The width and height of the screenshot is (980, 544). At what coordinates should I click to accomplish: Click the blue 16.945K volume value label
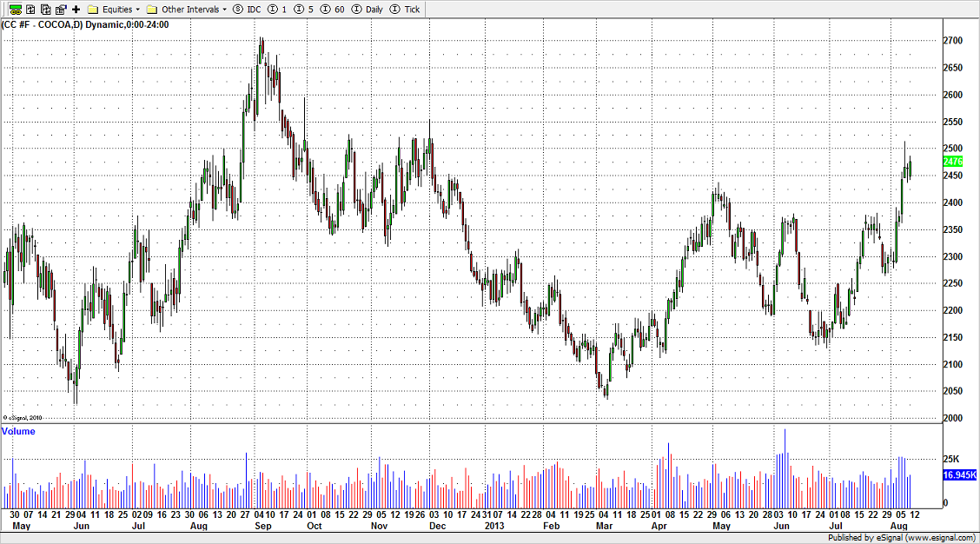pos(959,475)
